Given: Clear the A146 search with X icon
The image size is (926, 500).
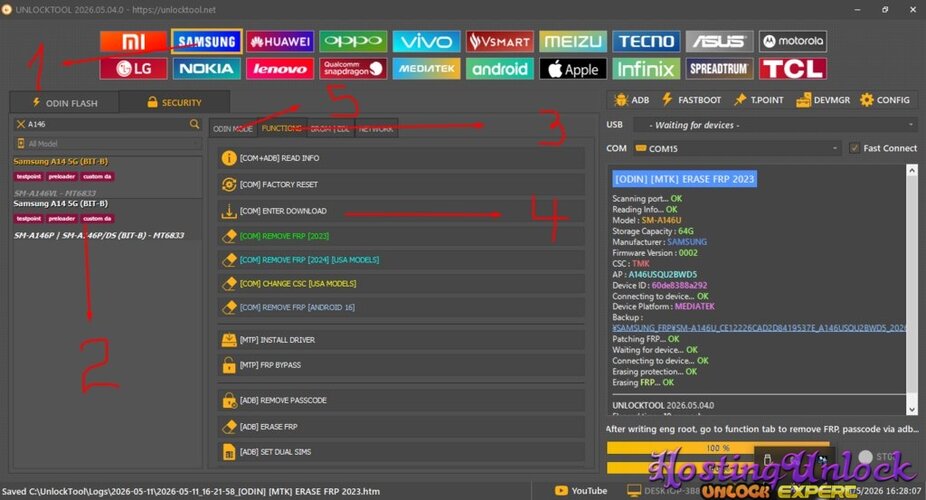Looking at the screenshot, I should pos(21,124).
